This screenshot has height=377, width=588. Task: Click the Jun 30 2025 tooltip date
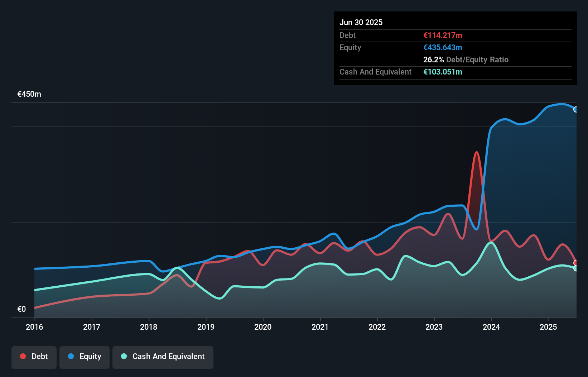pyautogui.click(x=361, y=23)
